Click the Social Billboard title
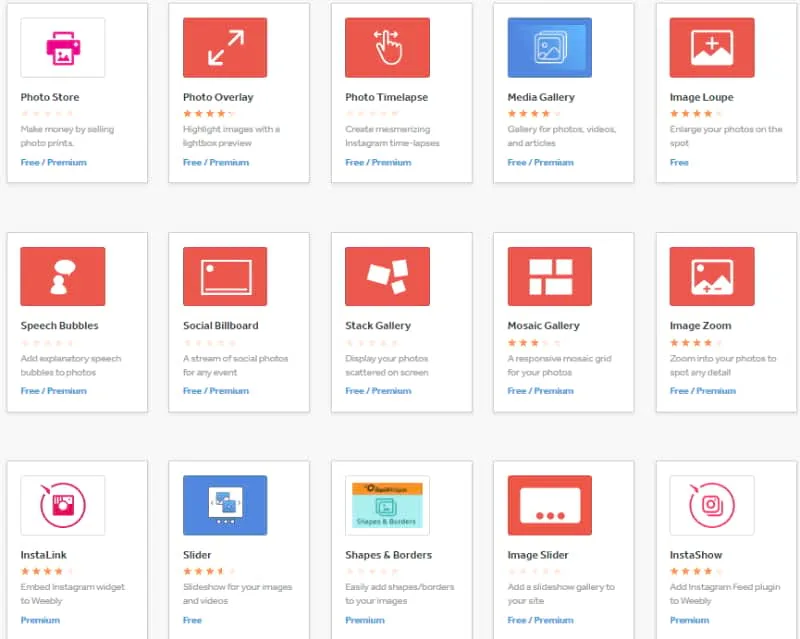Screen dimensions: 800x639 tap(220, 326)
